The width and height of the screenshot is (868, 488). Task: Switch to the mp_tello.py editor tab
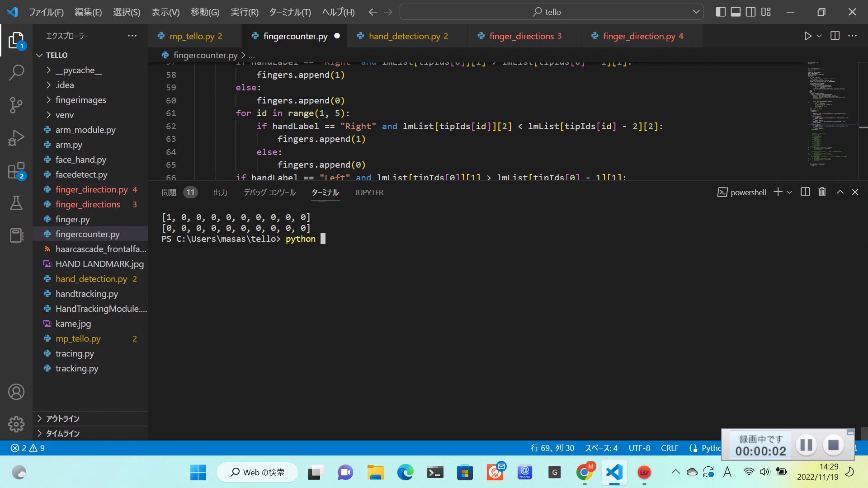pyautogui.click(x=195, y=36)
